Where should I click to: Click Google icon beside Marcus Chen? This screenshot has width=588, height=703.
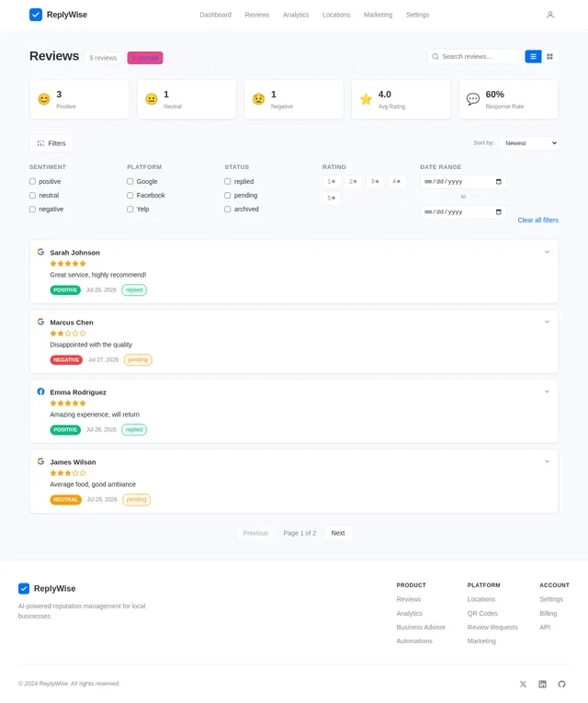pyautogui.click(x=40, y=322)
